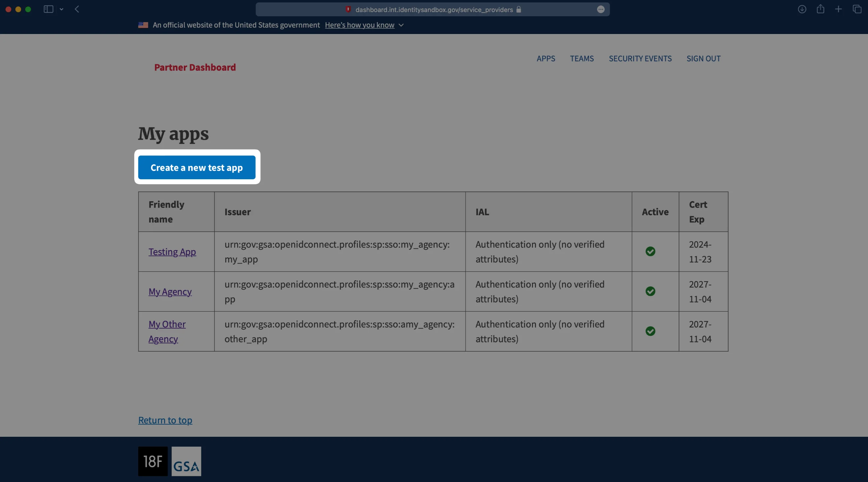The width and height of the screenshot is (868, 482).
Task: Click the US flag icon on the banner
Action: tap(143, 25)
